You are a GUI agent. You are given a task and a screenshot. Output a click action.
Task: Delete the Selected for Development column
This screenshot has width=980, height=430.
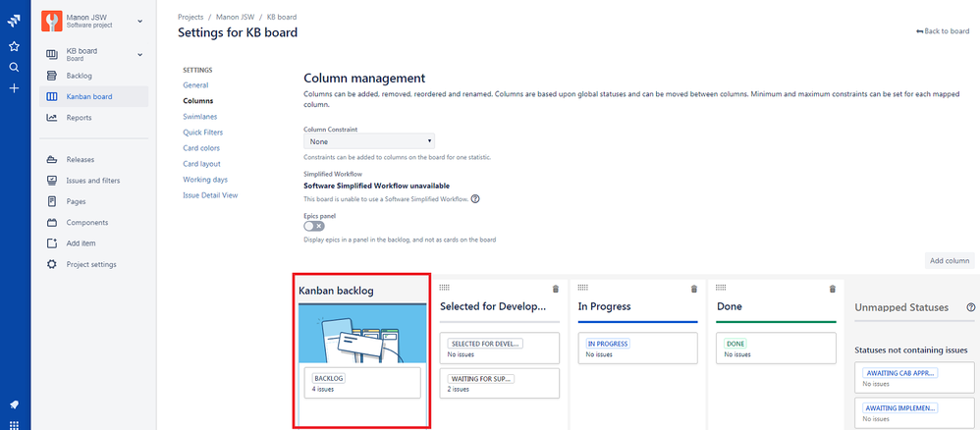click(x=556, y=289)
